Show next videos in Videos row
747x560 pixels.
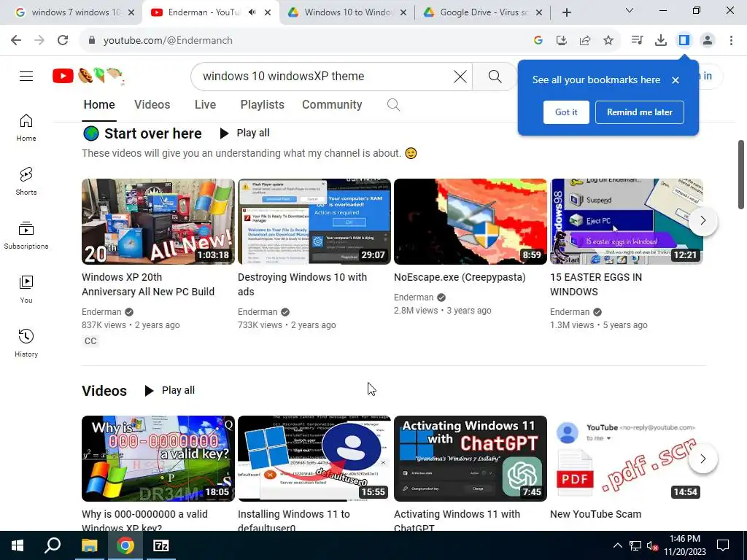click(703, 459)
